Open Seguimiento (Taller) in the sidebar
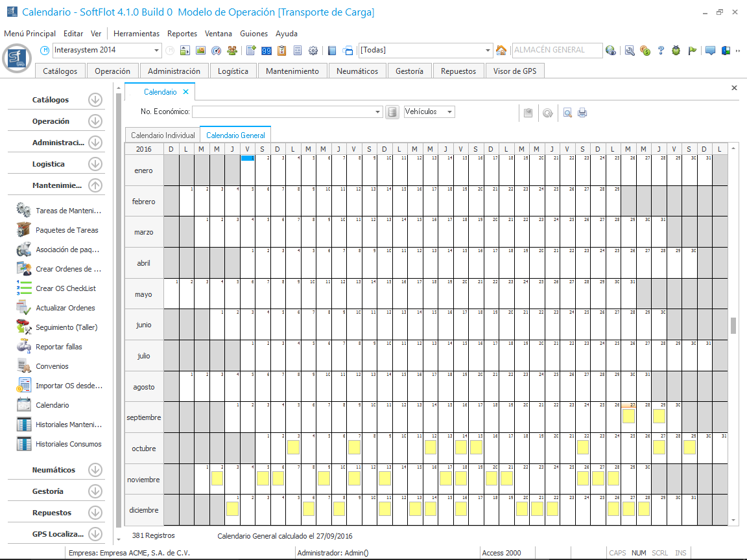Viewport: 747px width, 560px height. click(x=66, y=327)
